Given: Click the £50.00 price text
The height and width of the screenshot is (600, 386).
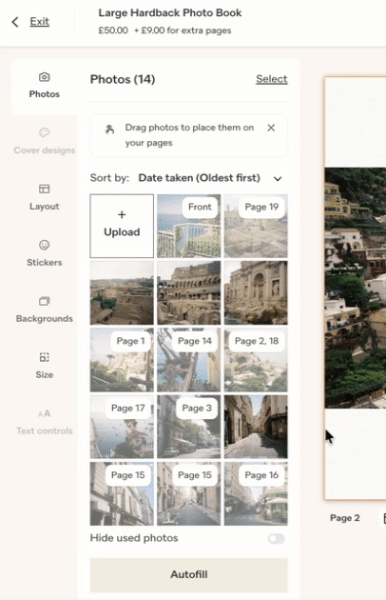Looking at the screenshot, I should point(113,30).
